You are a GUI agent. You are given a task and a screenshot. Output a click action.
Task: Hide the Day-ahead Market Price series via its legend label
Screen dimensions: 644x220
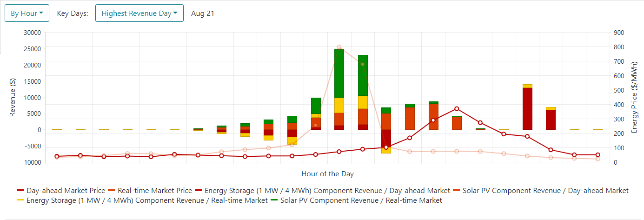[x=66, y=190]
